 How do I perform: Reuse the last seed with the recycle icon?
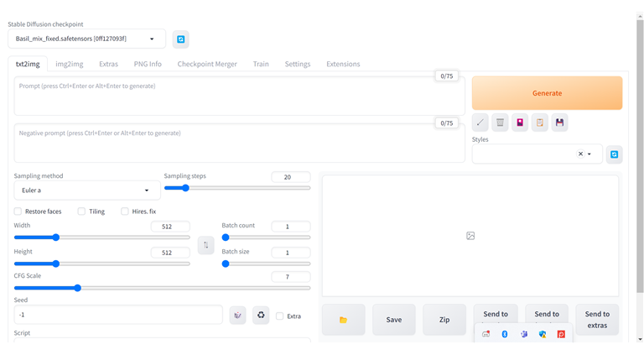coord(261,316)
